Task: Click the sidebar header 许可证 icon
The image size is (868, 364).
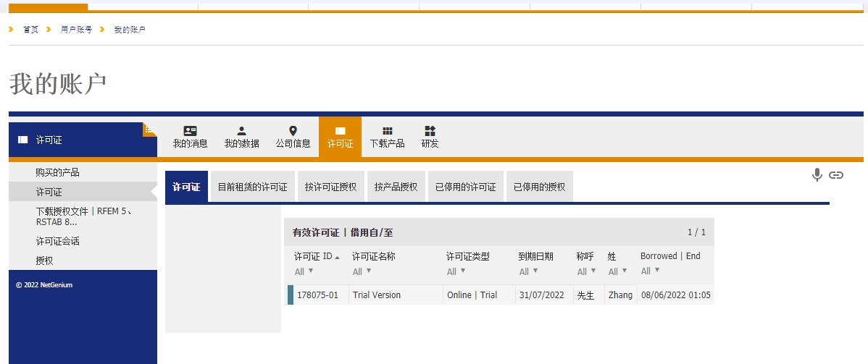Action: [22, 140]
